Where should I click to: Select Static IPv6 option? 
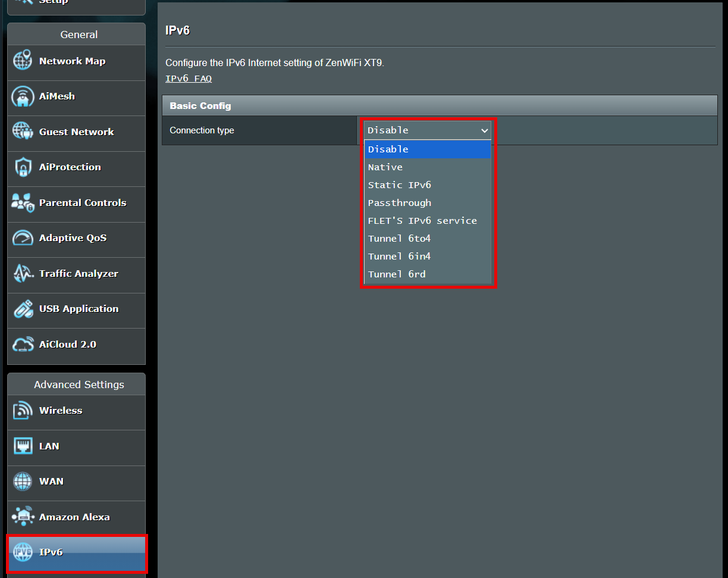pos(400,185)
